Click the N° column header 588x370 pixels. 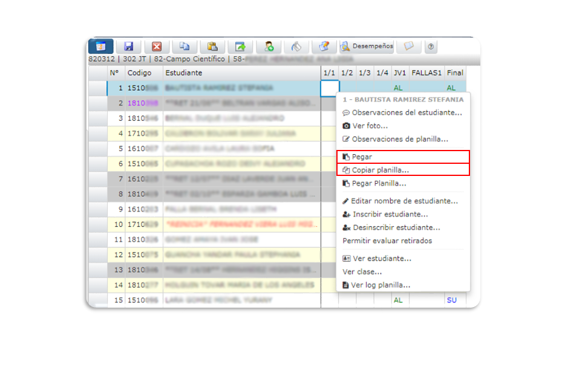[116, 73]
